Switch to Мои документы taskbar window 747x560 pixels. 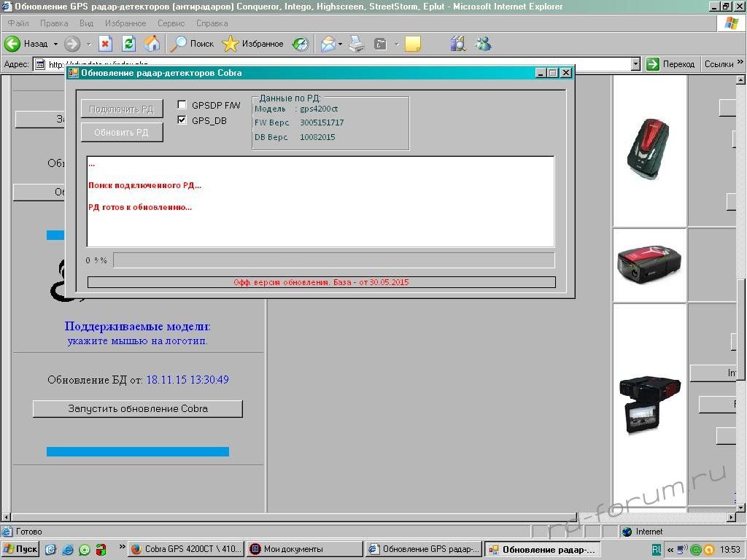pyautogui.click(x=305, y=549)
